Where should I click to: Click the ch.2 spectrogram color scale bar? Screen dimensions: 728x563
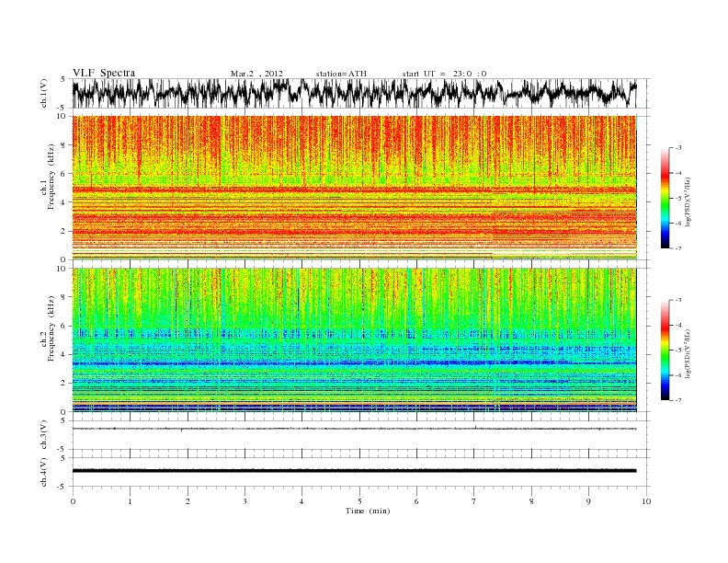point(665,350)
